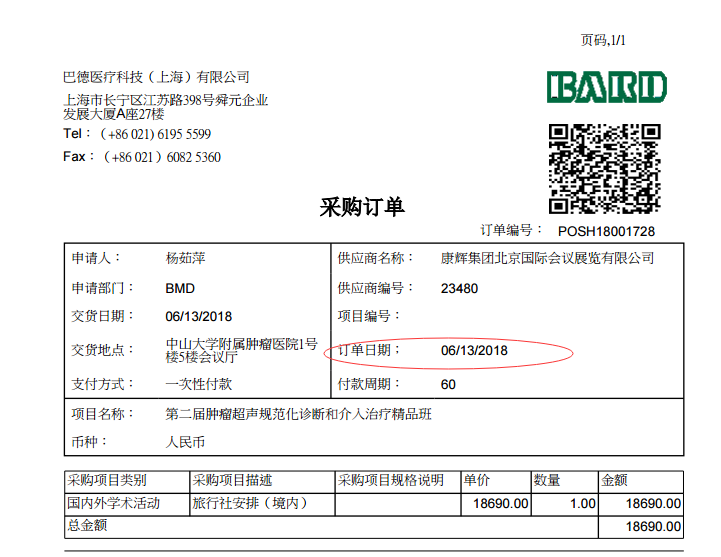721x557 pixels.
Task: Click the payment method 一次性付款
Action: pyautogui.click(x=198, y=384)
